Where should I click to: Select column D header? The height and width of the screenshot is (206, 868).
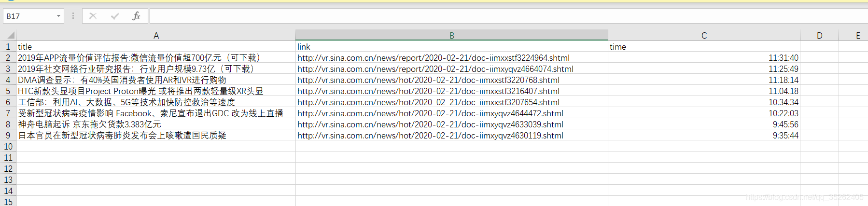[x=819, y=35]
